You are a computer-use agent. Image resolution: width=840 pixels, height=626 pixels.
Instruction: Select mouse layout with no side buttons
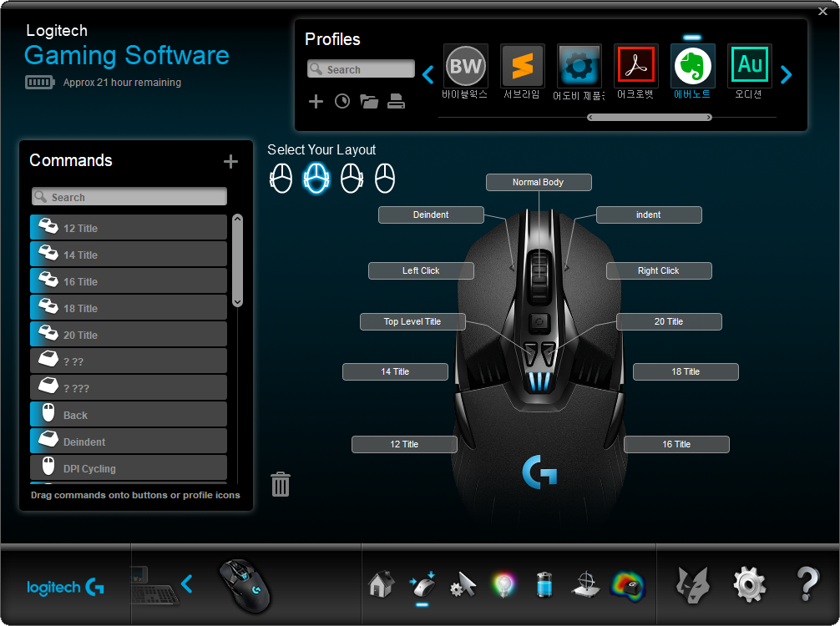385,178
